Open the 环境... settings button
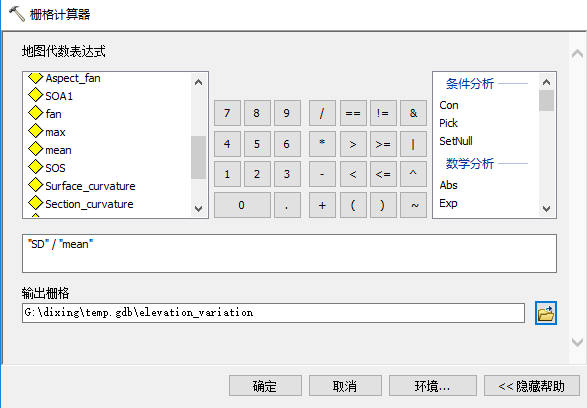Viewport: 587px width, 408px height. click(432, 386)
